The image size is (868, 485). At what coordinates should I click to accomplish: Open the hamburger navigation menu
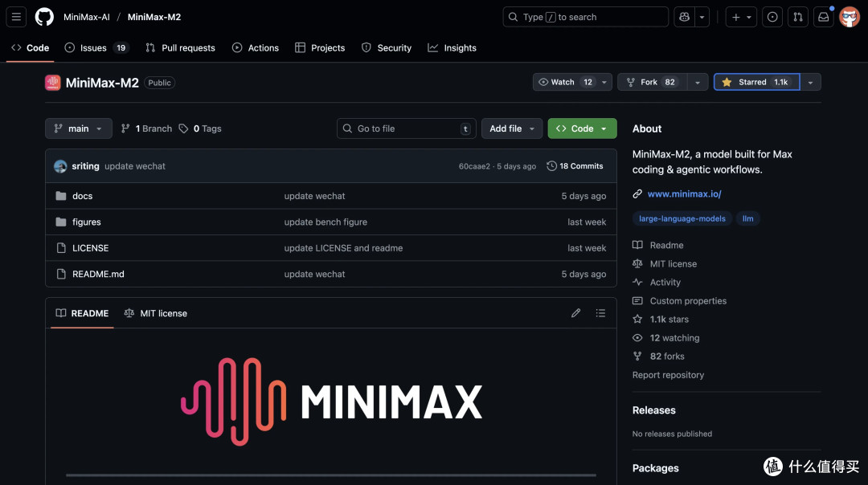pyautogui.click(x=16, y=17)
